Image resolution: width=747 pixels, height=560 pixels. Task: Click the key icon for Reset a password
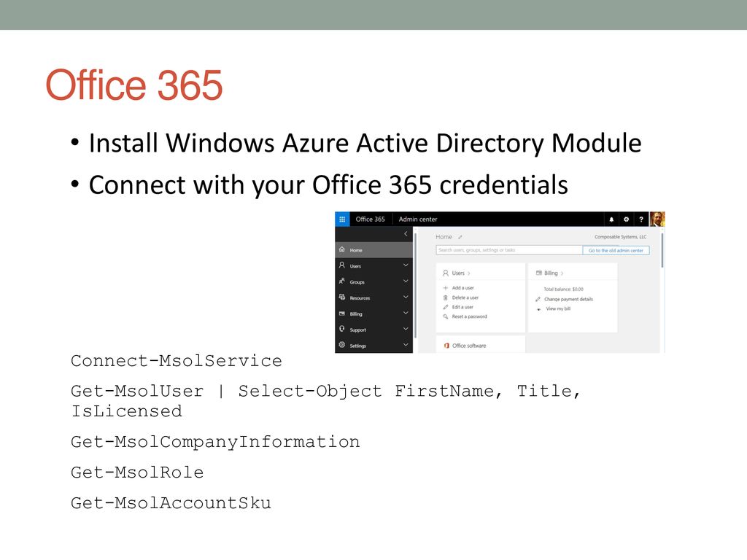pos(446,316)
